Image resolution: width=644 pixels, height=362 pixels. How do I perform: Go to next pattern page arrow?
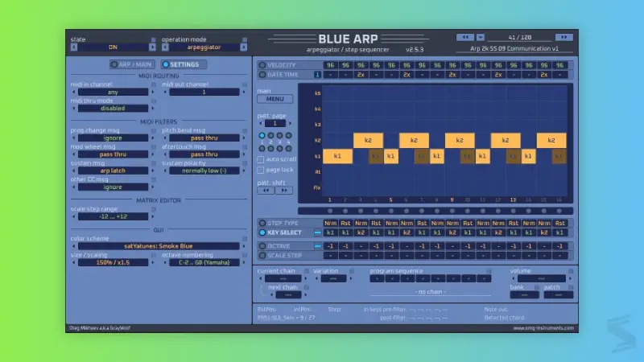click(x=290, y=124)
